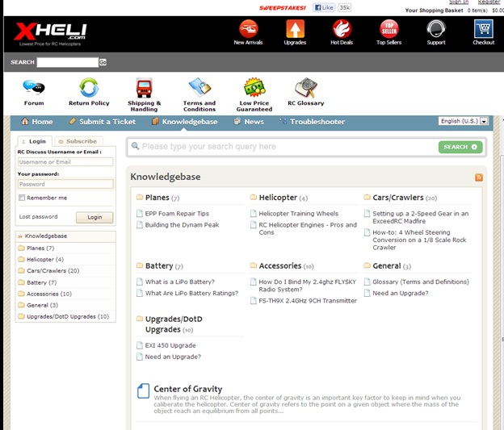The width and height of the screenshot is (504, 430).
Task: Click the Upgrades arrow icon
Action: pos(295,29)
